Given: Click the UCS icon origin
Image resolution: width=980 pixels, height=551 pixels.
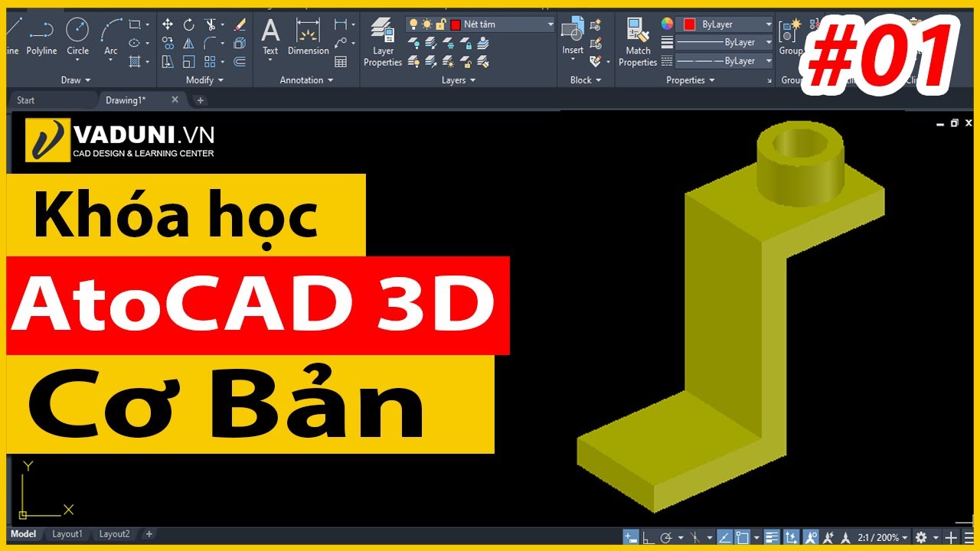Looking at the screenshot, I should (24, 514).
